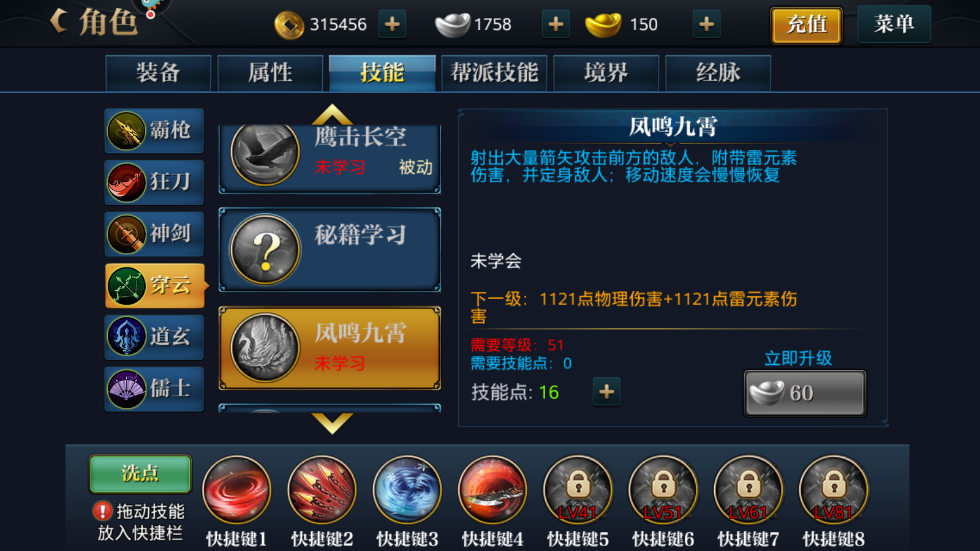Image resolution: width=980 pixels, height=551 pixels.
Task: Add skill points with plus button
Action: pyautogui.click(x=606, y=392)
